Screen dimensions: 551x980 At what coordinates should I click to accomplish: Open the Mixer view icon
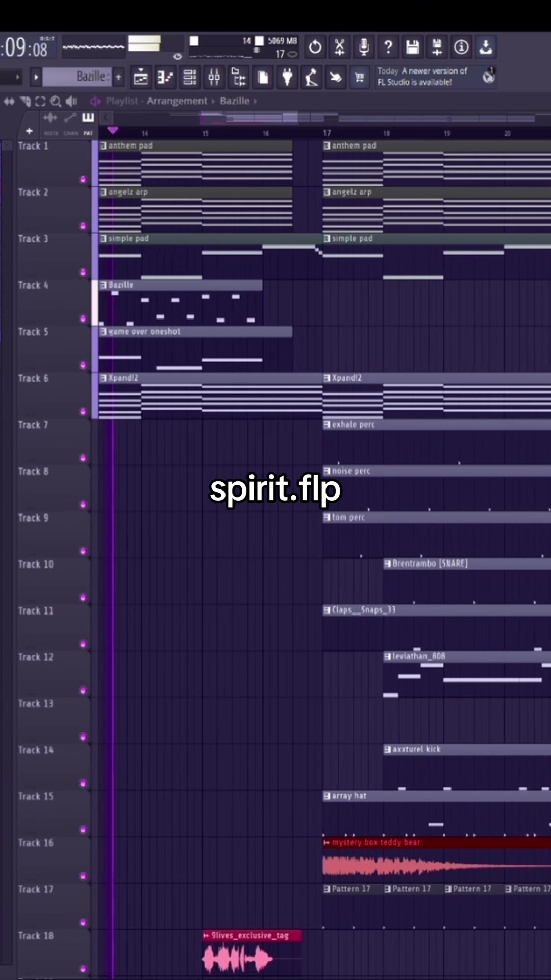(214, 78)
